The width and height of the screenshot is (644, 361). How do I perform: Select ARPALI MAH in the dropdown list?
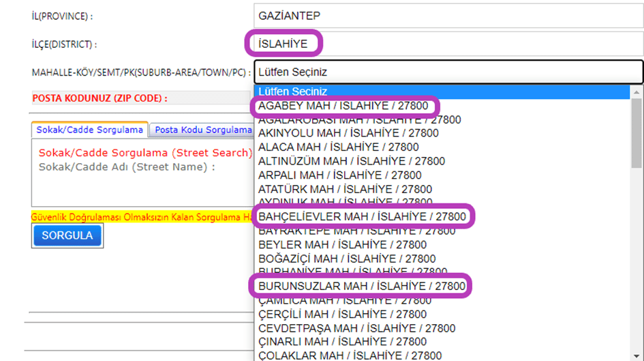click(339, 175)
